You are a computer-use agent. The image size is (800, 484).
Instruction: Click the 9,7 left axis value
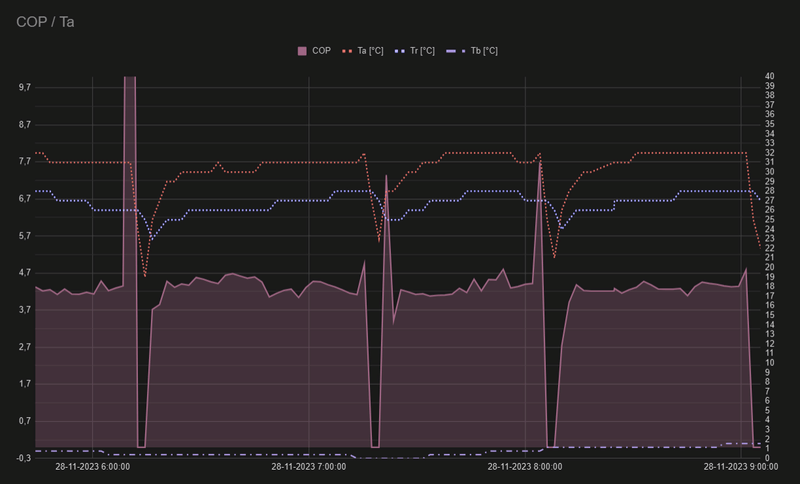pyautogui.click(x=24, y=88)
